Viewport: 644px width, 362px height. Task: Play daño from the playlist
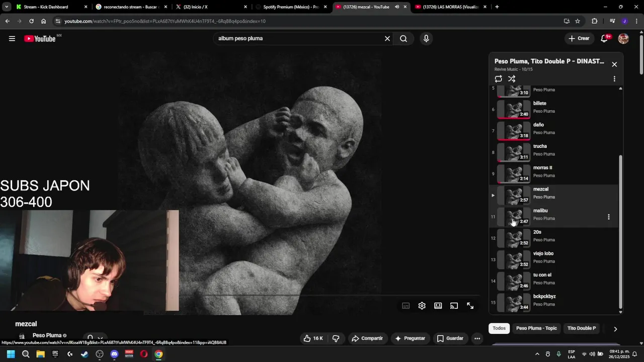tap(553, 131)
